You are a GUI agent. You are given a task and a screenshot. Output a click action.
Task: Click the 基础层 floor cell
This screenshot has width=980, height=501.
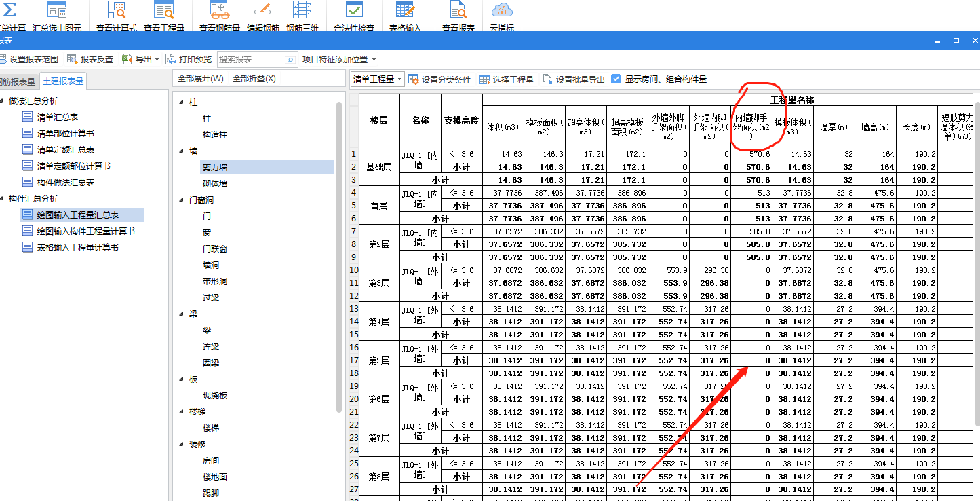pyautogui.click(x=379, y=167)
